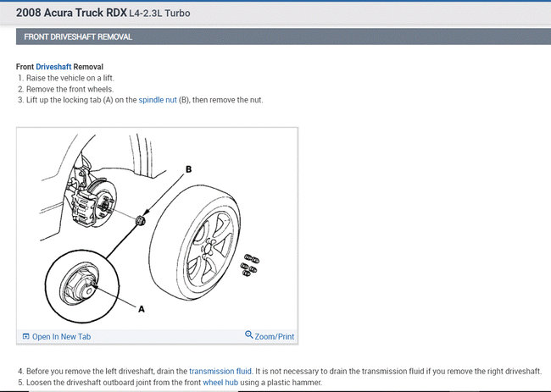Image resolution: width=551 pixels, height=392 pixels.
Task: Select the 2008 Acura Truck RDX title
Action: [71, 13]
